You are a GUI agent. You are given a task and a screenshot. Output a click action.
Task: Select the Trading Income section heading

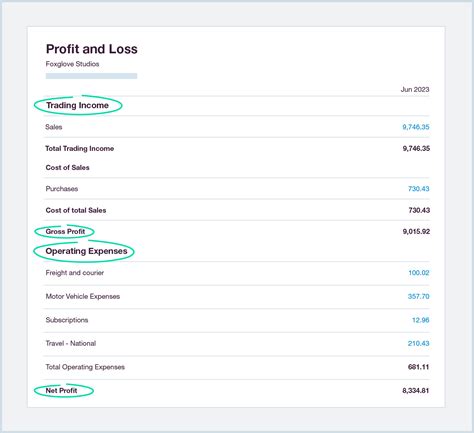[77, 105]
